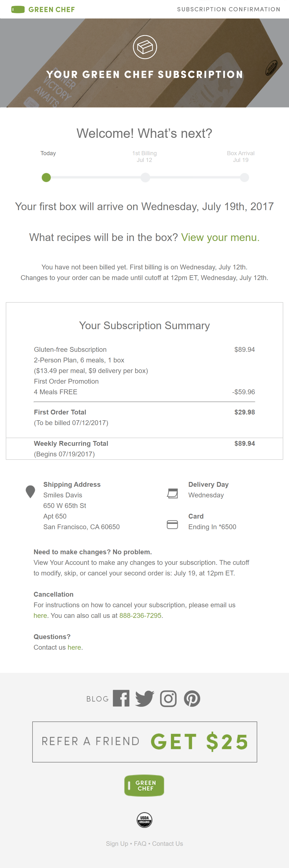Click the green Today progress dot
The width and height of the screenshot is (289, 868).
pyautogui.click(x=46, y=177)
